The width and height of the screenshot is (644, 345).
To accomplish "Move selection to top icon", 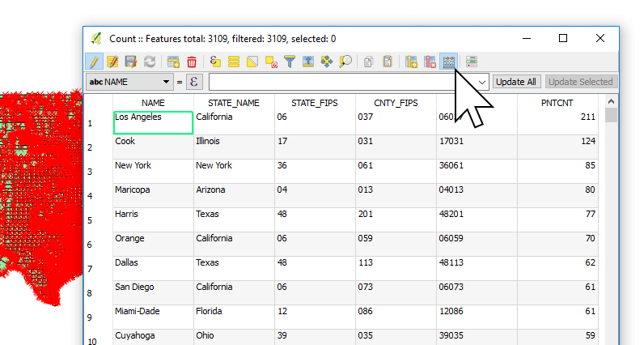I will point(308,62).
